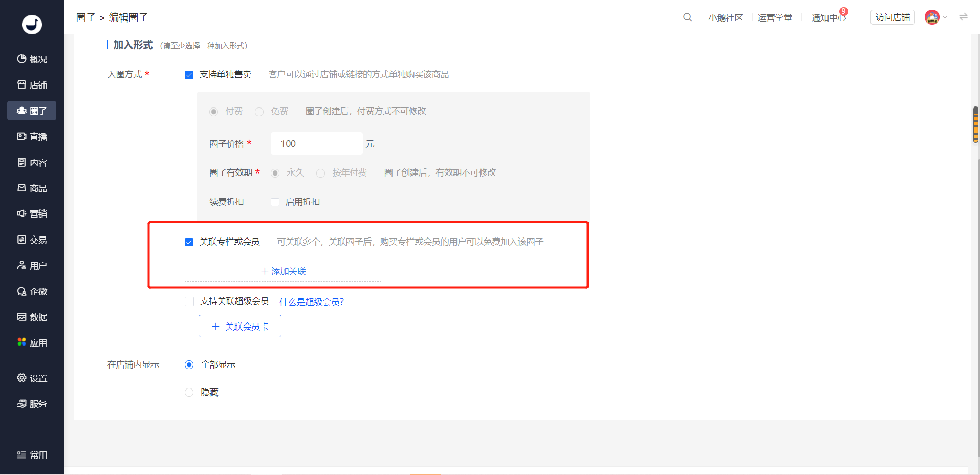Open 店铺 shop section in the sidebar
The image size is (980, 475).
[x=32, y=85]
